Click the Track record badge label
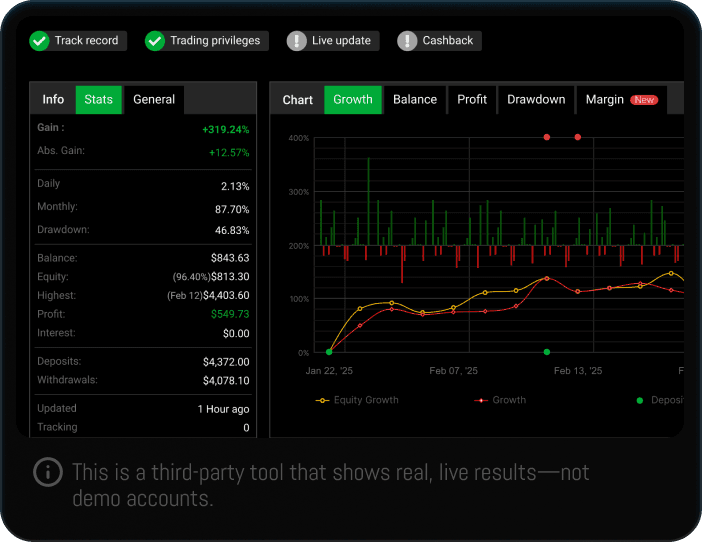The image size is (702, 542). tap(86, 40)
